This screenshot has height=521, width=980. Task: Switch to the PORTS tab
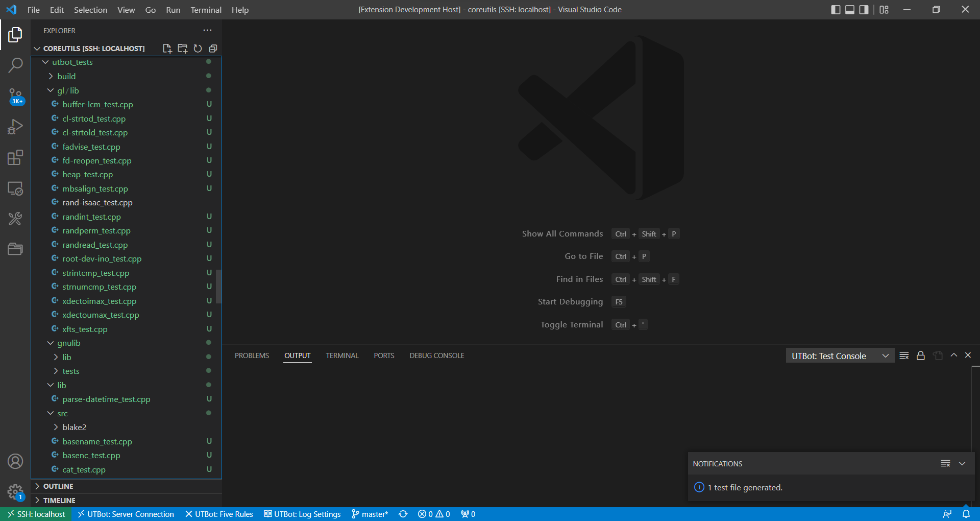coord(384,356)
